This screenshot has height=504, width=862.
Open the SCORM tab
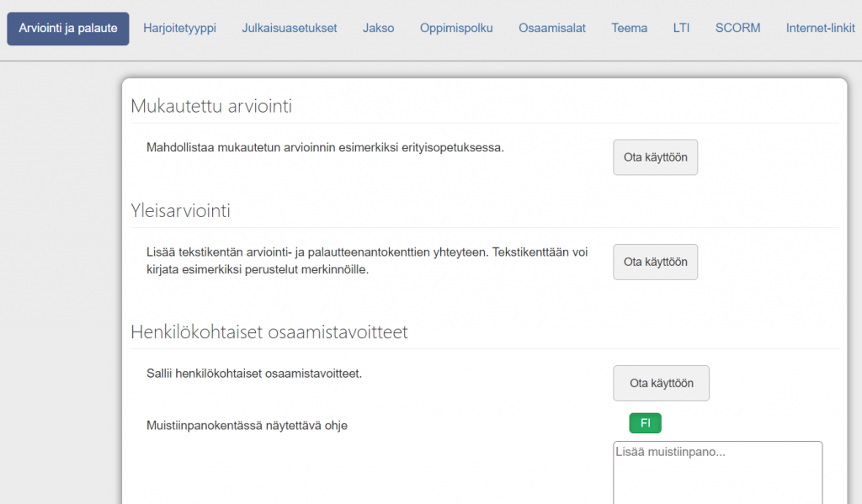pos(737,28)
